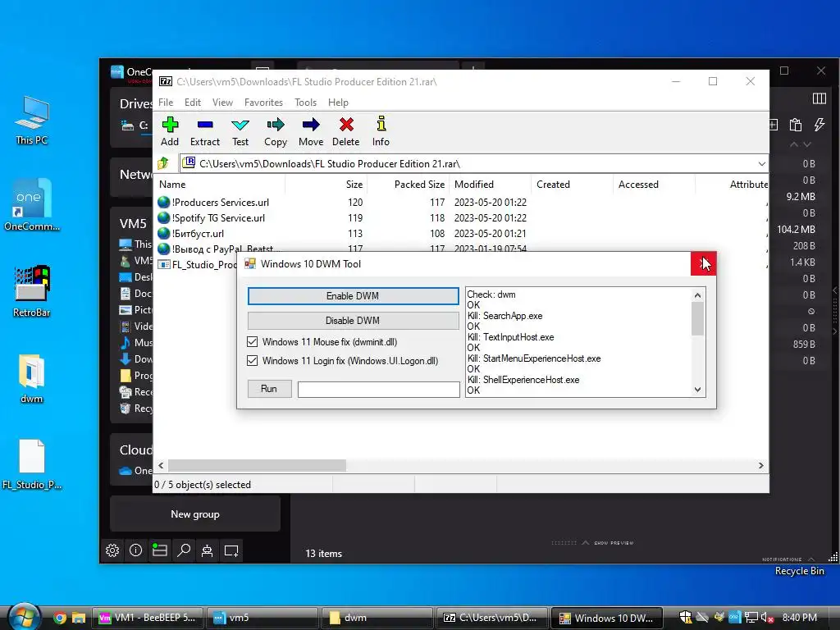Switch to VM1 - BeeBEEP taskbar window
The height and width of the screenshot is (630, 840).
[148, 618]
